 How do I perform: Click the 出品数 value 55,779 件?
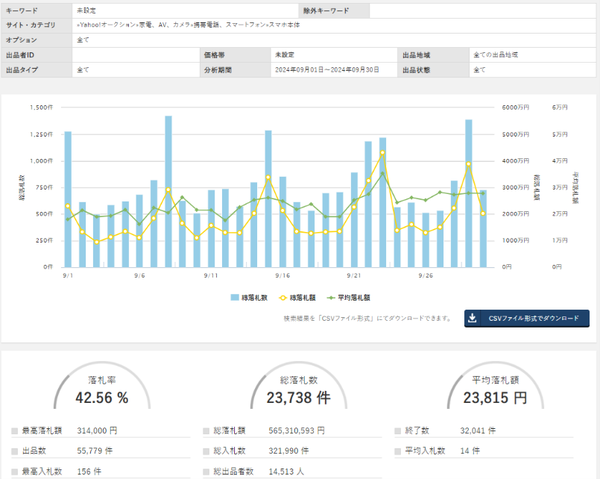pyautogui.click(x=95, y=451)
